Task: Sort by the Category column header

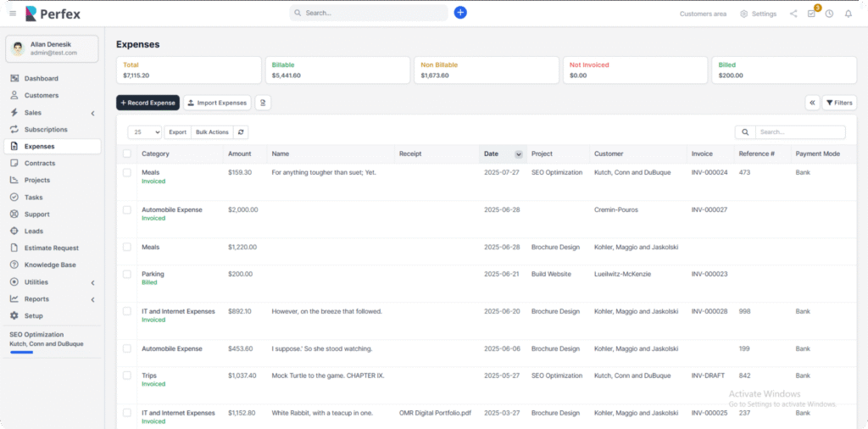Action: 156,154
